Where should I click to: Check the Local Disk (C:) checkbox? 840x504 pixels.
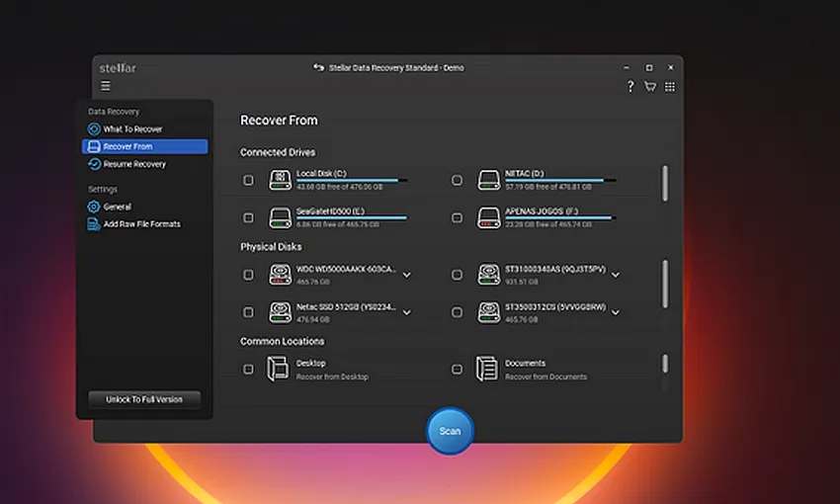coord(248,180)
